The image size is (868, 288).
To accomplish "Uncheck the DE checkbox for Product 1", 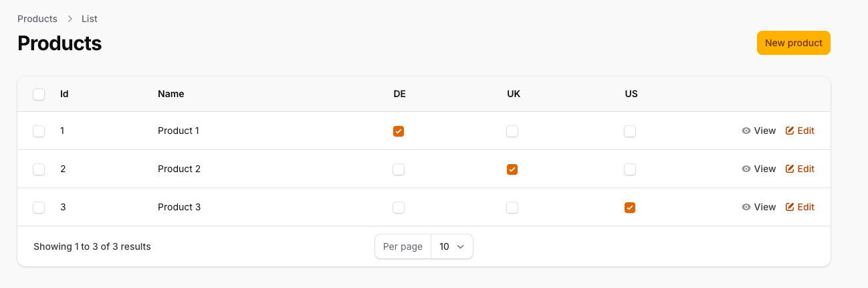I will (x=399, y=131).
